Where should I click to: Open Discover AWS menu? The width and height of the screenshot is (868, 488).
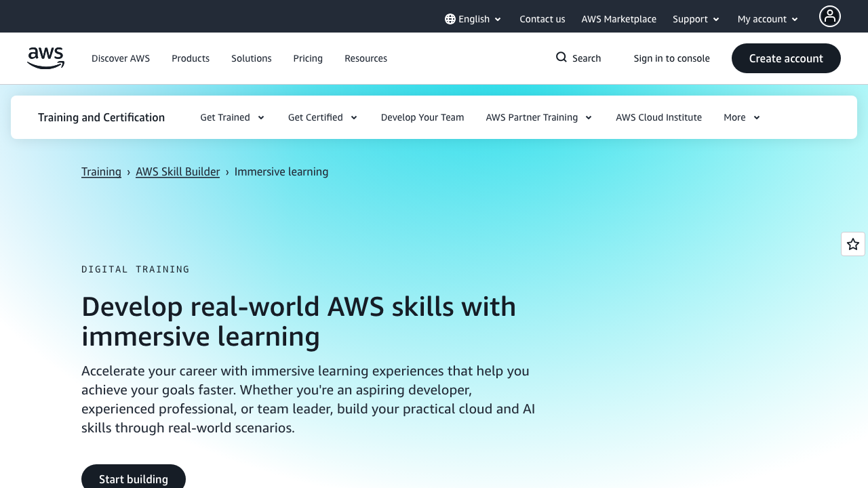121,58
